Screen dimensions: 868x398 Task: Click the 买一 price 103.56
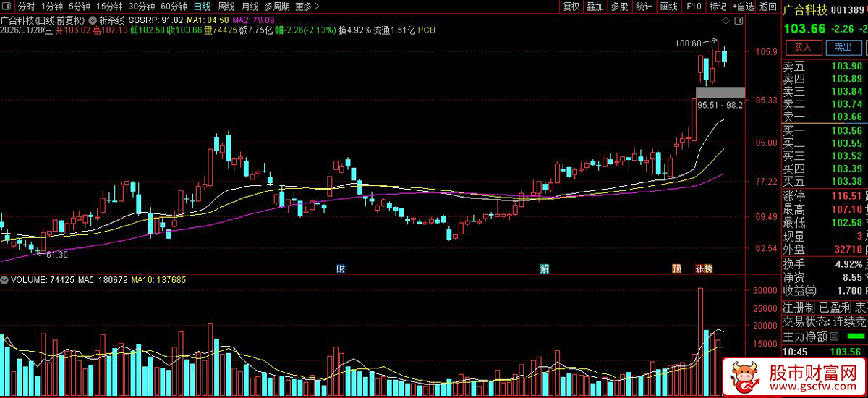(x=847, y=131)
